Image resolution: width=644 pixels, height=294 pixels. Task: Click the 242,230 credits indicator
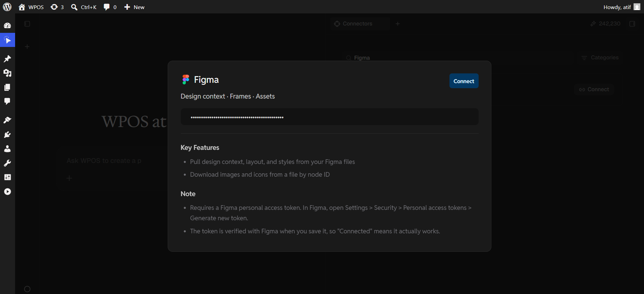click(x=605, y=23)
